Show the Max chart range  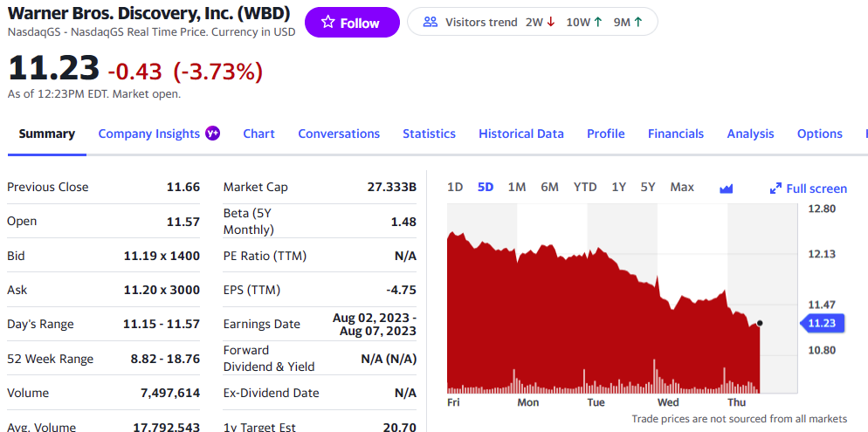click(682, 187)
